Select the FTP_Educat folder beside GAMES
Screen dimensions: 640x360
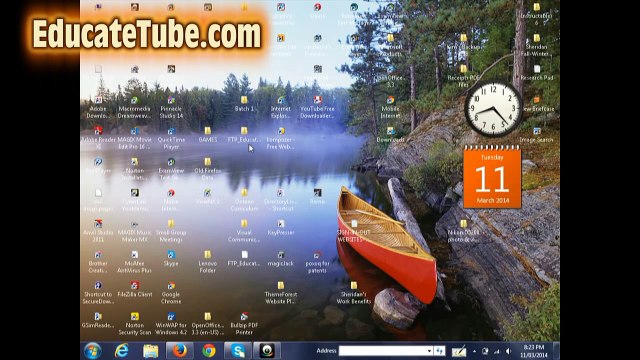[244, 135]
